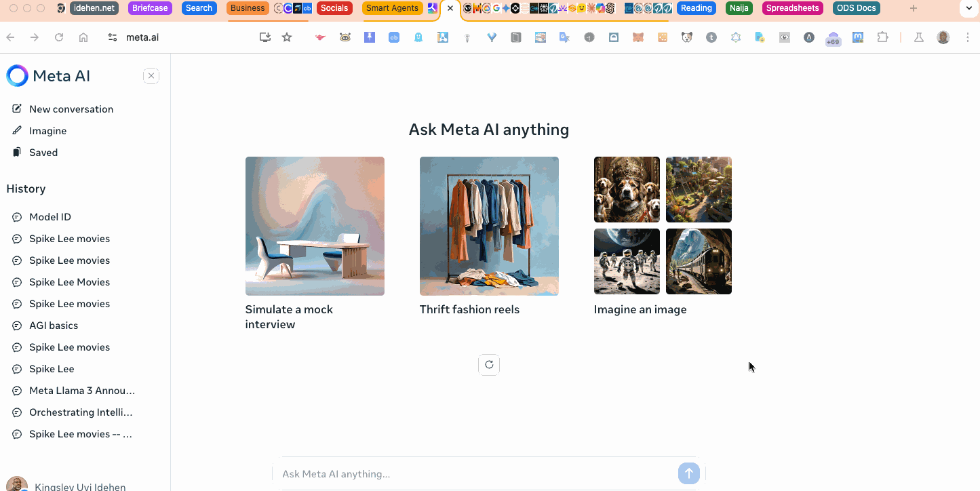Open the +69 badge extension
This screenshot has width=980, height=491.
833,39
